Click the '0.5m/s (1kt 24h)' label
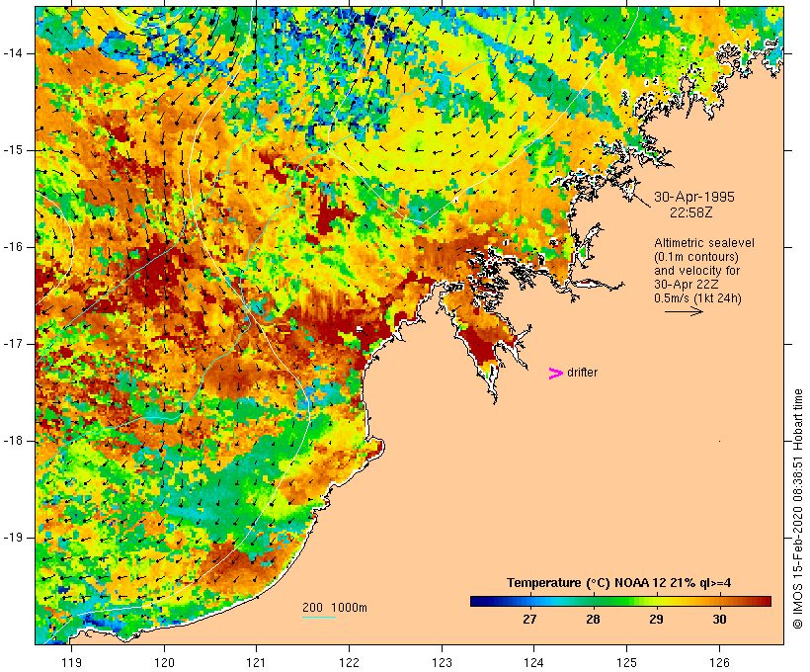The height and width of the screenshot is (672, 810). pos(697,298)
